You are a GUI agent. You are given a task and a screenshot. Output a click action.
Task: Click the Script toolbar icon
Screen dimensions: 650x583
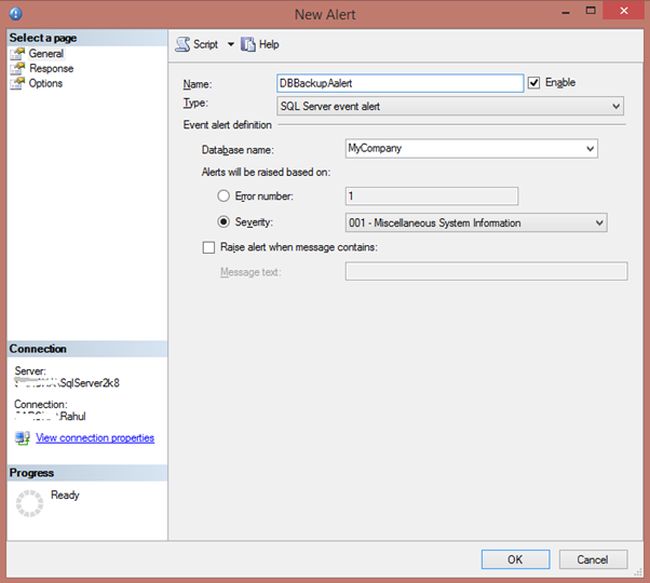click(182, 44)
